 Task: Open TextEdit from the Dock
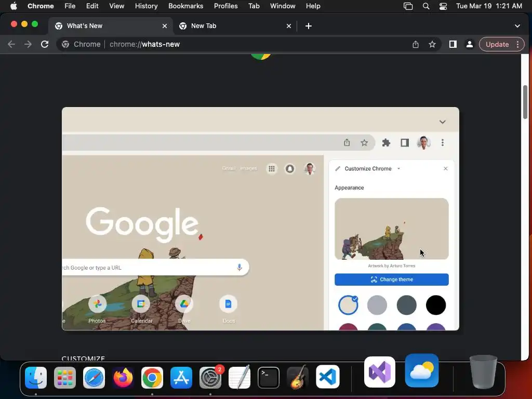point(240,378)
